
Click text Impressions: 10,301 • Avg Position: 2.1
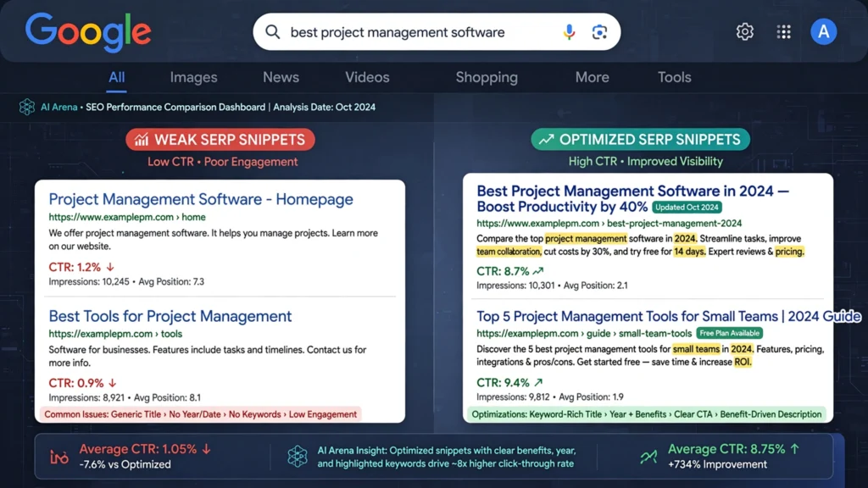552,286
